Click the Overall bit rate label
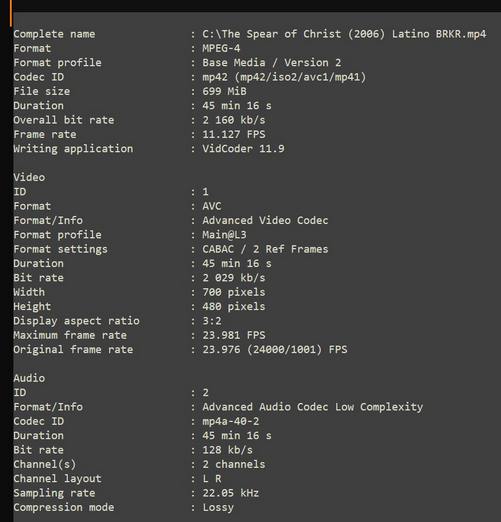The width and height of the screenshot is (501, 522). [64, 120]
